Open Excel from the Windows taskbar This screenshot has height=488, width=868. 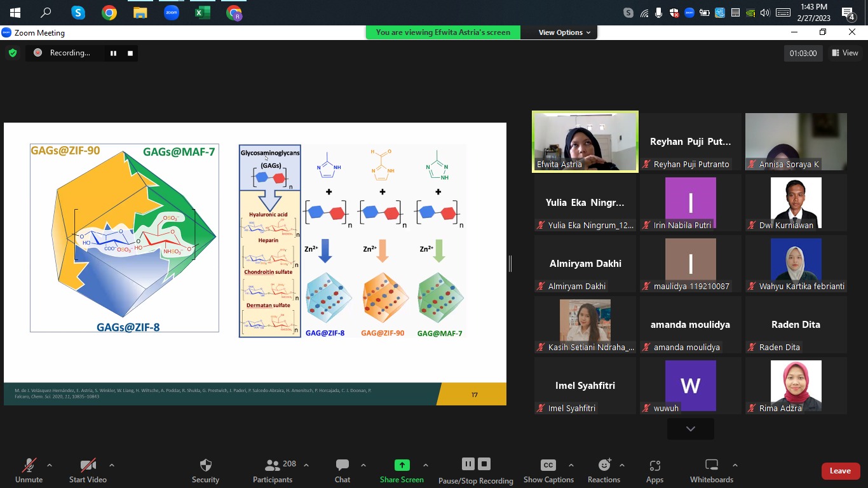(203, 13)
